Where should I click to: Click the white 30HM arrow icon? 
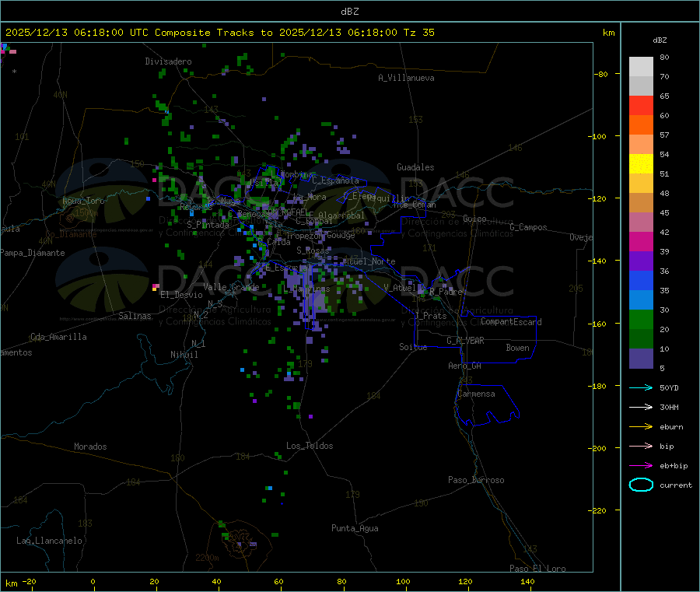click(641, 407)
